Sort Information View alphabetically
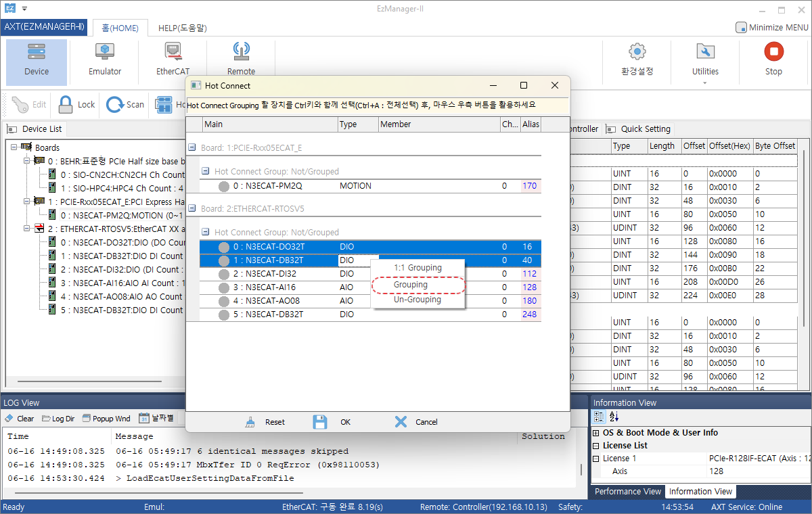Image resolution: width=812 pixels, height=514 pixels. (x=614, y=417)
